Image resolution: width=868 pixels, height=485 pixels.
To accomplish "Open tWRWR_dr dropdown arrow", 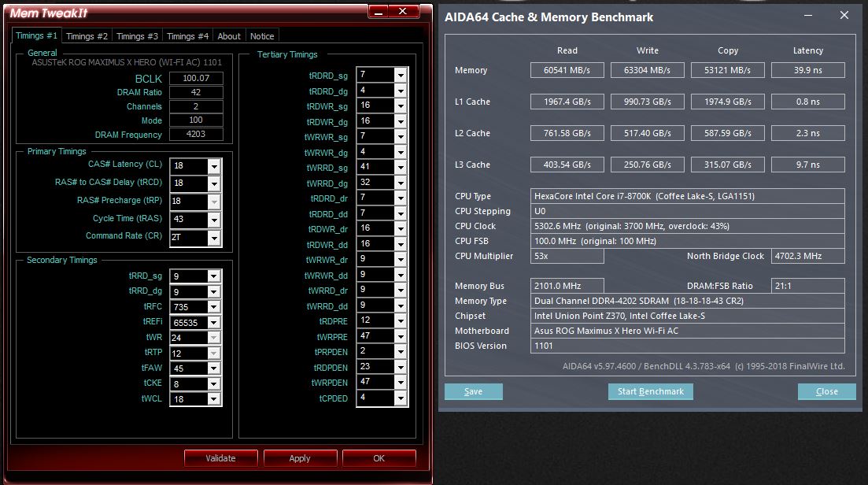I will [401, 258].
